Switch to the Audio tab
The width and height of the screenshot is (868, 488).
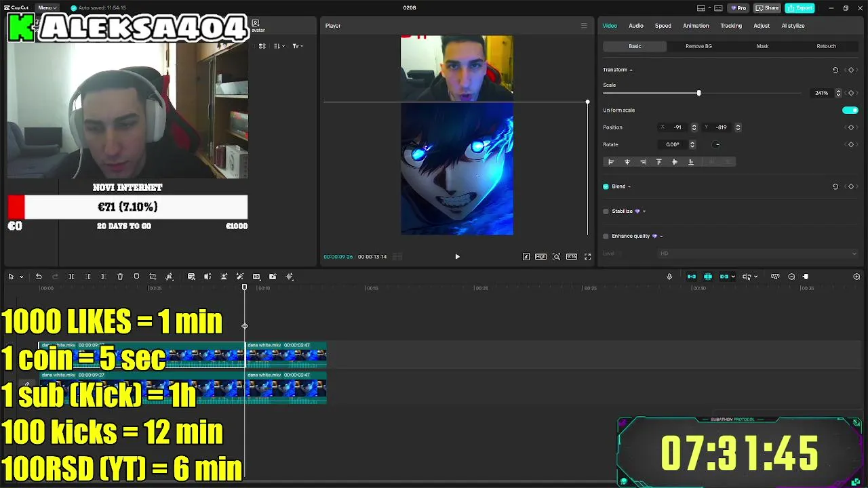coord(636,26)
